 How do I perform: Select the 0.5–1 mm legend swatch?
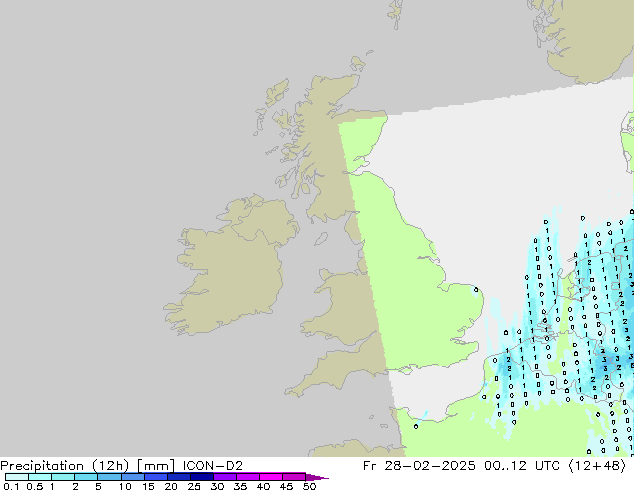tap(40, 477)
